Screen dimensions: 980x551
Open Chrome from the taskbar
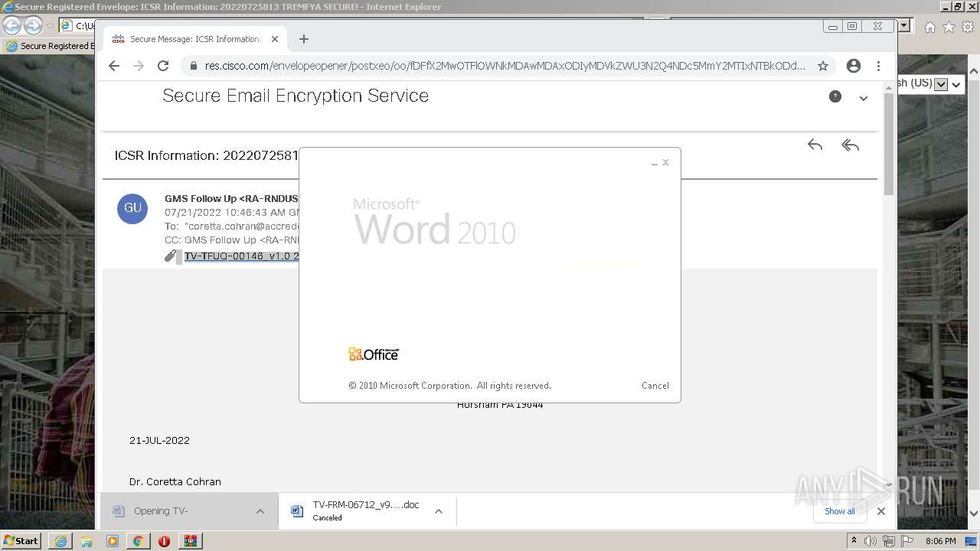pyautogui.click(x=138, y=541)
